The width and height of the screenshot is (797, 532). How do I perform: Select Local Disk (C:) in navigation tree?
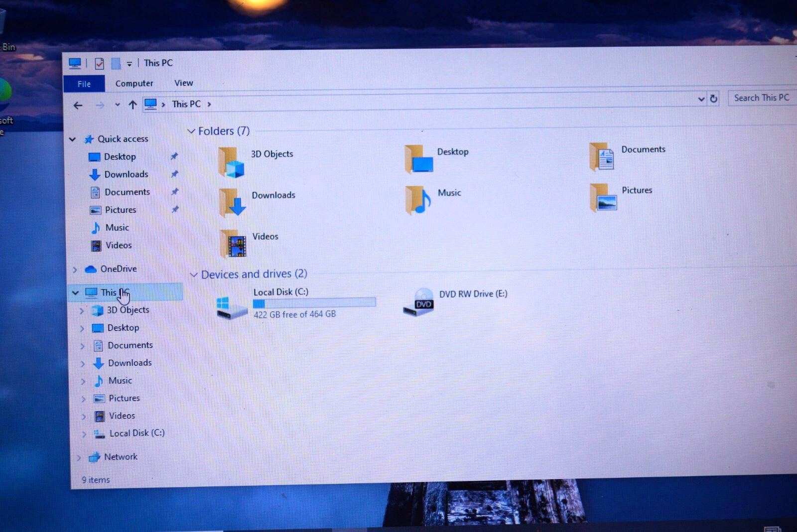click(137, 433)
